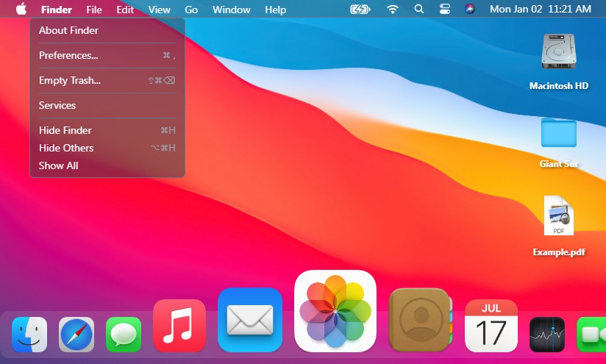
Task: Choose Preferences... from the Finder menu
Action: (68, 55)
